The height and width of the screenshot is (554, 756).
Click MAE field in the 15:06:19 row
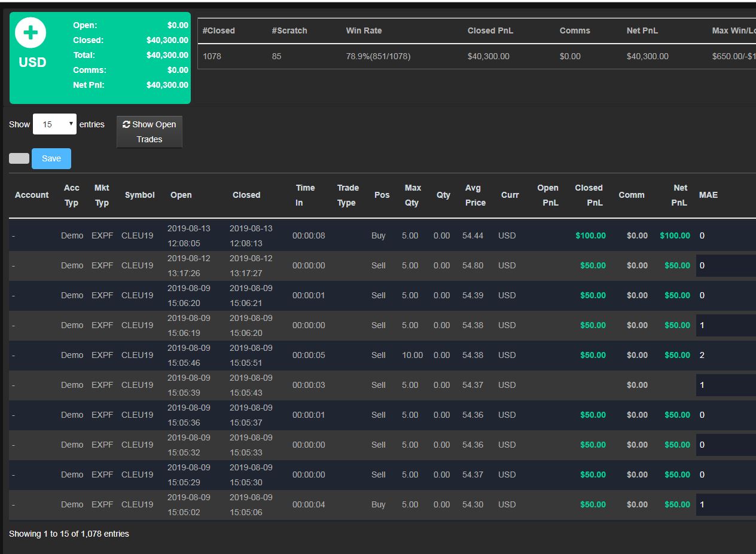tap(726, 325)
